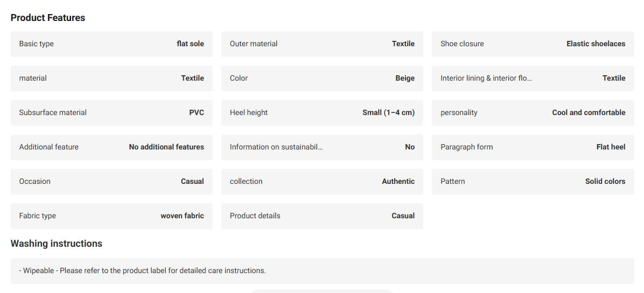Click the Product details Casual row

point(322,216)
